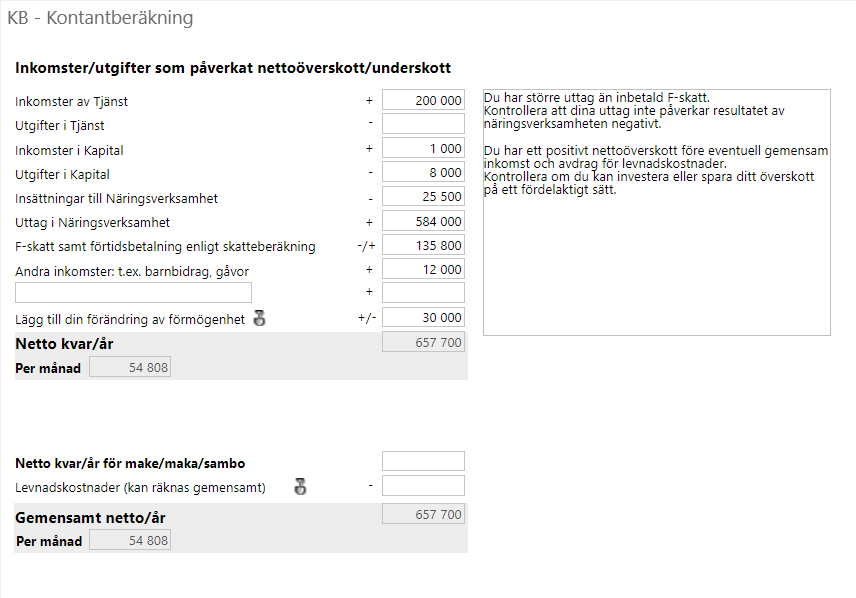Click the KB - Kontantberäkning page title
This screenshot has width=856, height=598.
(100, 17)
